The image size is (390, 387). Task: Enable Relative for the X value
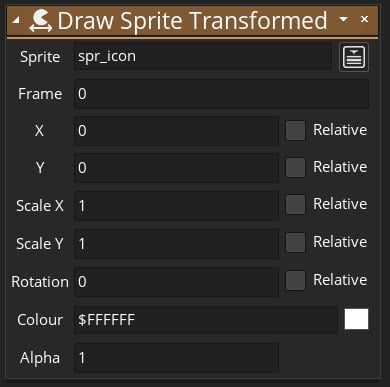295,130
